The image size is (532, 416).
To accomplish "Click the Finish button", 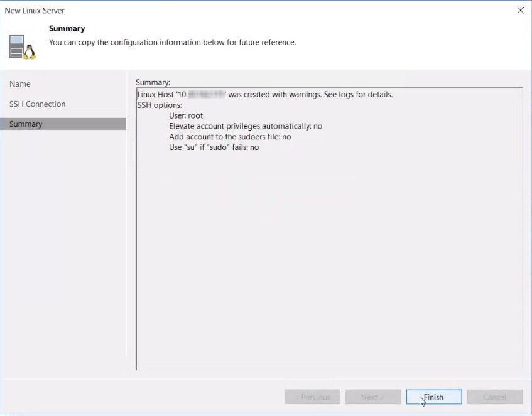I will coord(433,397).
